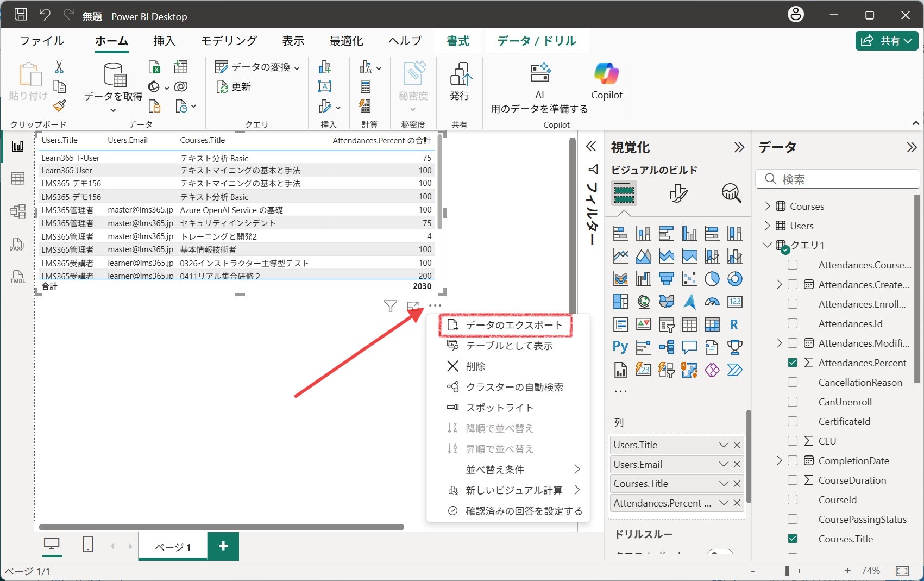Image resolution: width=924 pixels, height=581 pixels.
Task: Expand the Users table
Action: 767,226
